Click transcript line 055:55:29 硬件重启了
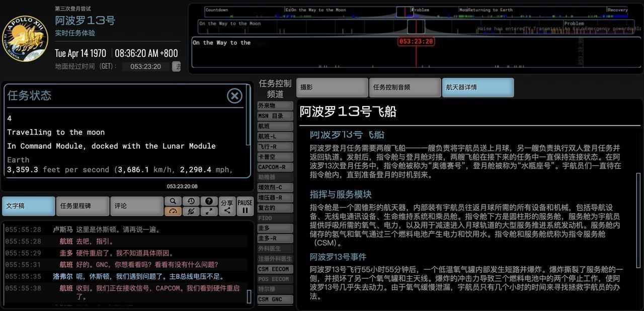 tap(126, 253)
